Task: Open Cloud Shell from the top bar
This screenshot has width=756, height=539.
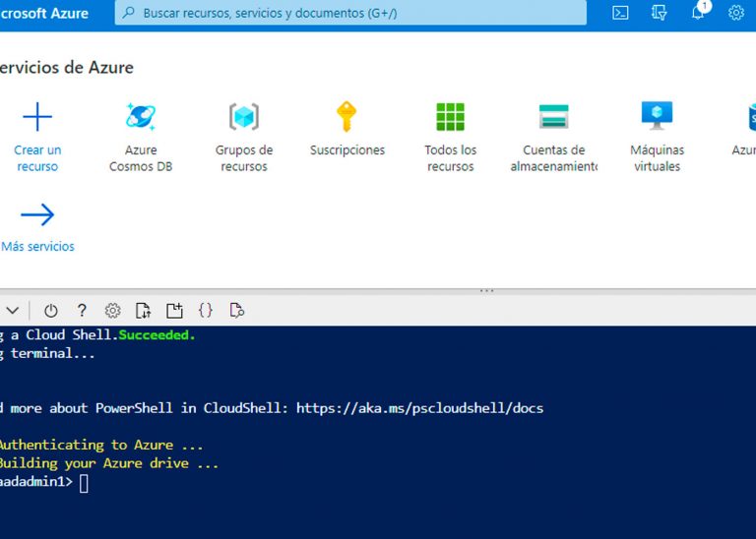Action: click(620, 13)
